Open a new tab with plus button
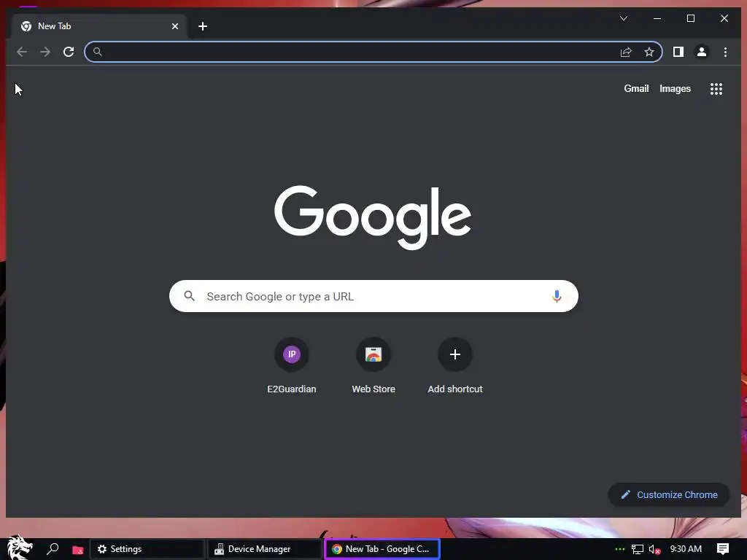The height and width of the screenshot is (560, 747). click(x=203, y=26)
